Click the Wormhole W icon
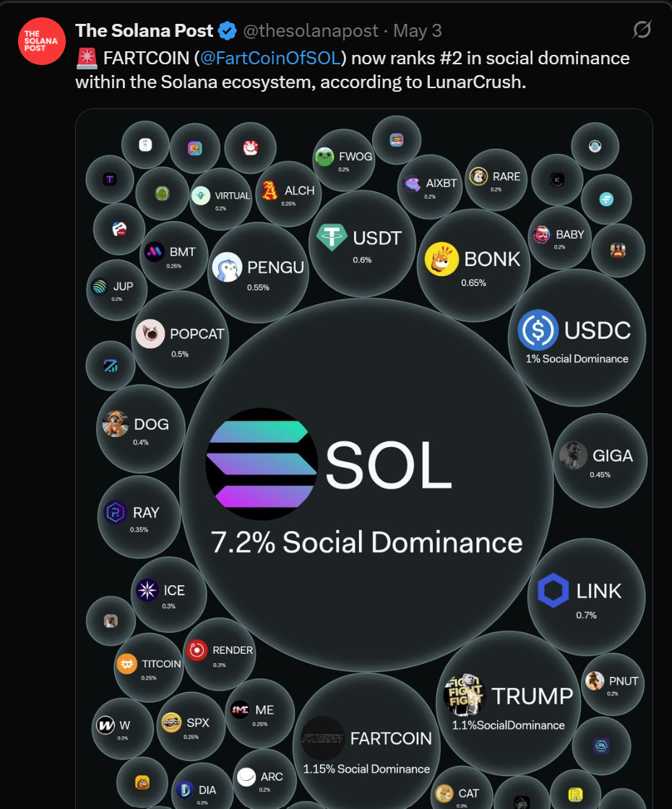This screenshot has width=672, height=809. click(x=105, y=725)
